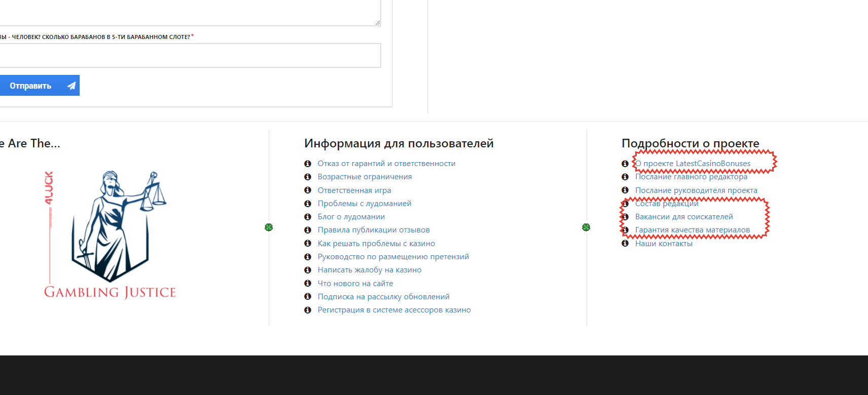
Task: Open Возрастные ограничения link
Action: tap(365, 177)
